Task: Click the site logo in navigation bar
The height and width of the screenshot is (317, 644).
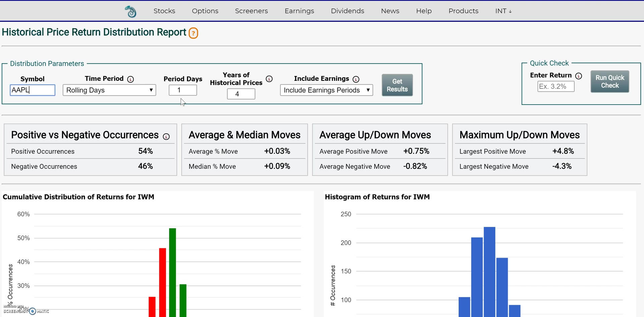Action: pos(130,11)
